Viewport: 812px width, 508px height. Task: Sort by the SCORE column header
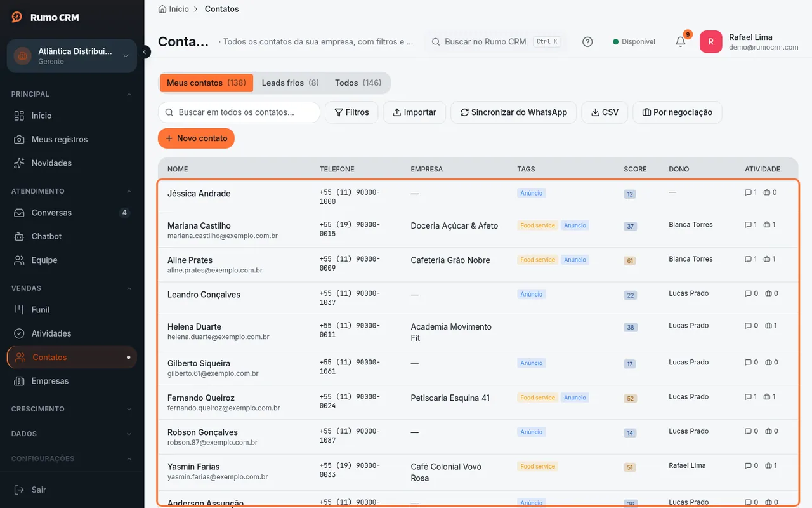pyautogui.click(x=635, y=170)
